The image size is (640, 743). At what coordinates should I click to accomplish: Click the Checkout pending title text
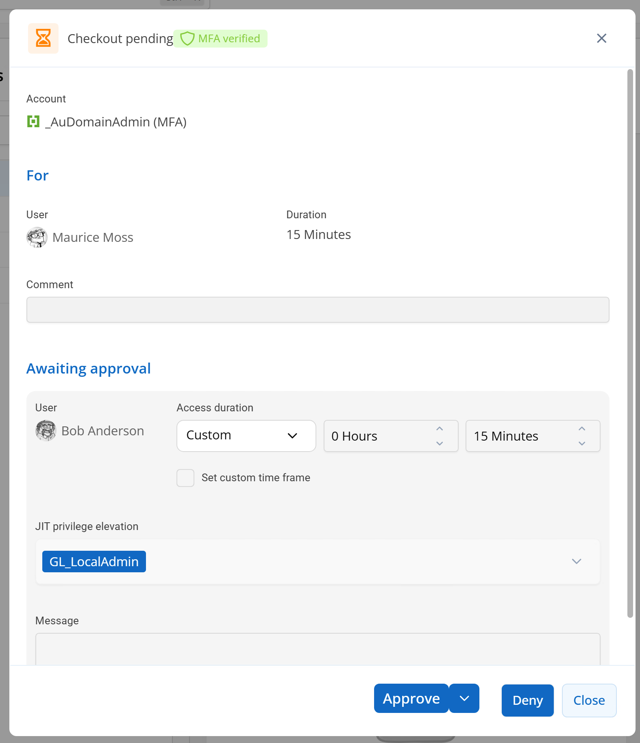(x=120, y=38)
